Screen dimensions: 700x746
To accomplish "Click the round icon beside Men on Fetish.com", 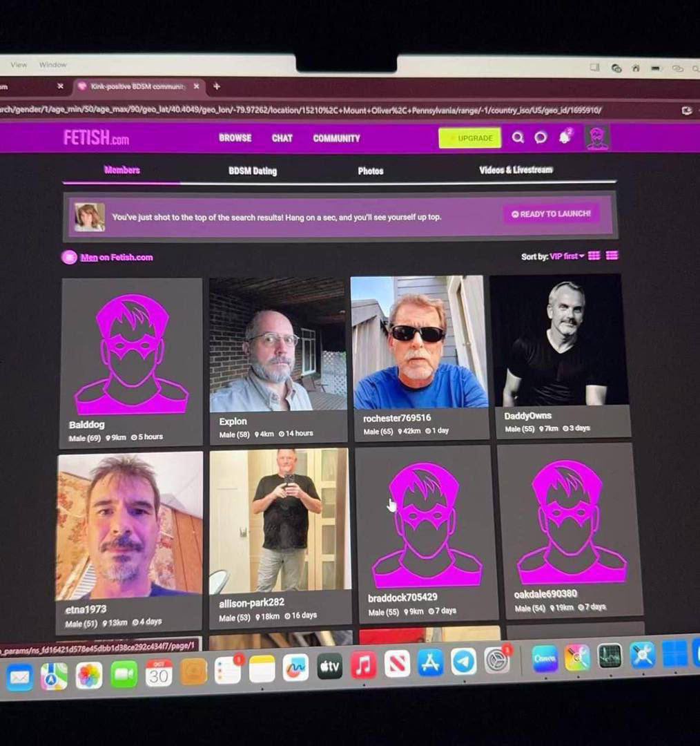I will pos(69,258).
